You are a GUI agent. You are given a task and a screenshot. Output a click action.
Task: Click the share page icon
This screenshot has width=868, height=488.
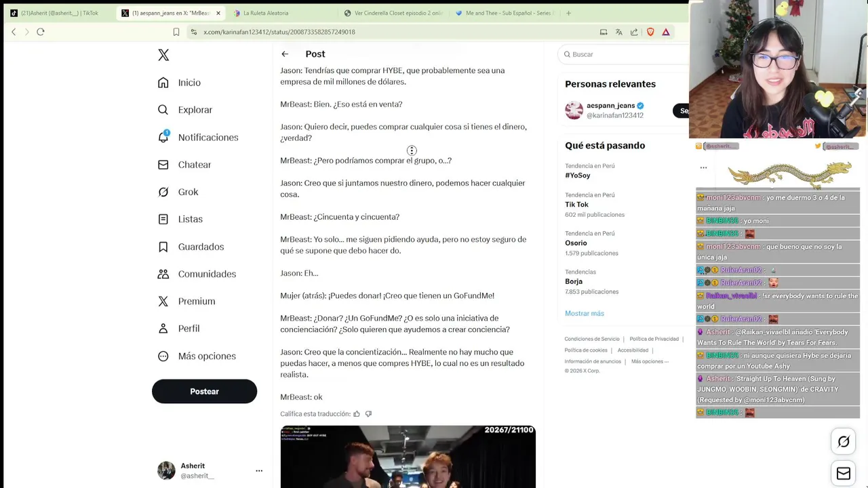(634, 32)
